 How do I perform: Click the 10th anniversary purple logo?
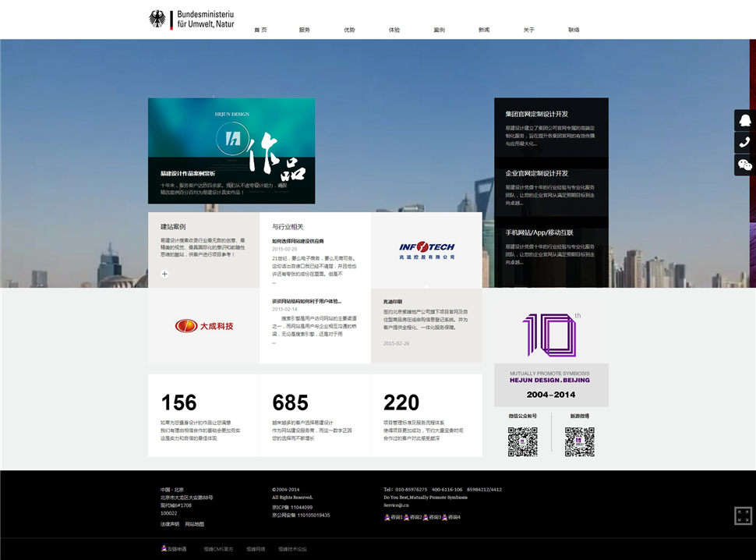tap(550, 335)
